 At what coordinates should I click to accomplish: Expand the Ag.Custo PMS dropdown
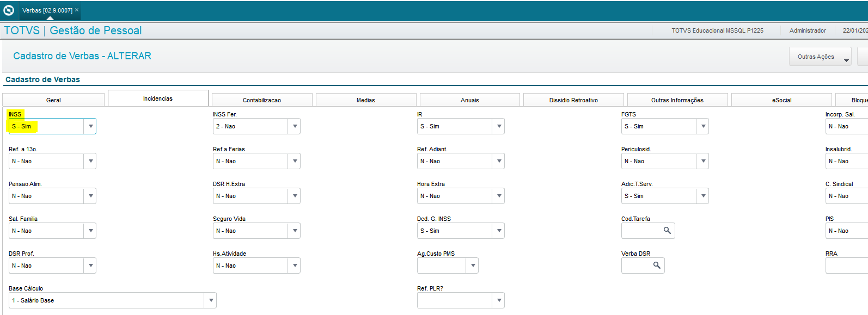click(x=473, y=265)
